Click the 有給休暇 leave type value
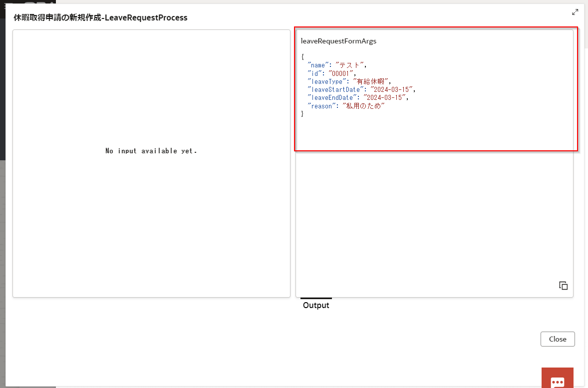Screen dimensions: 588x388 (371, 81)
